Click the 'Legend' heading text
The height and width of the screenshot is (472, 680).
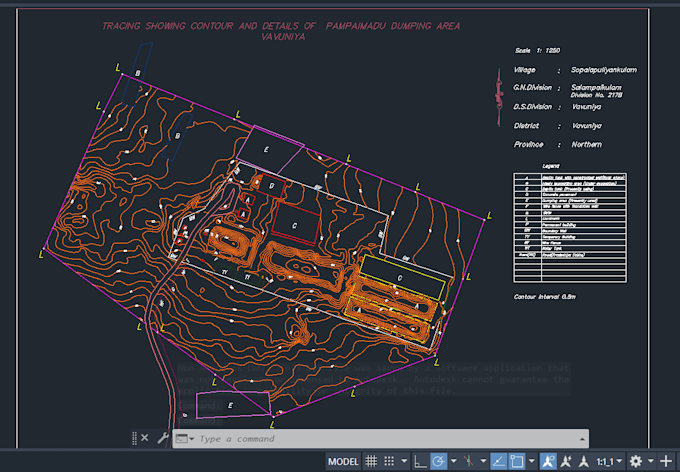click(x=551, y=166)
